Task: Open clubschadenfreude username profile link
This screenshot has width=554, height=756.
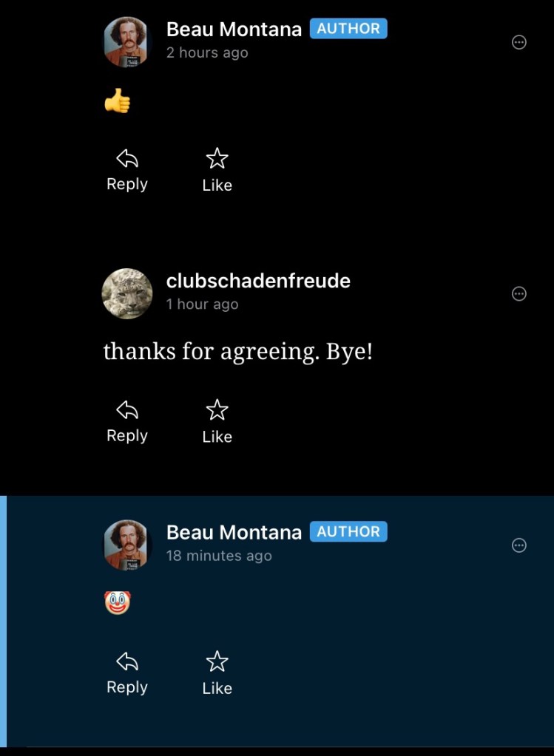Action: coord(258,281)
